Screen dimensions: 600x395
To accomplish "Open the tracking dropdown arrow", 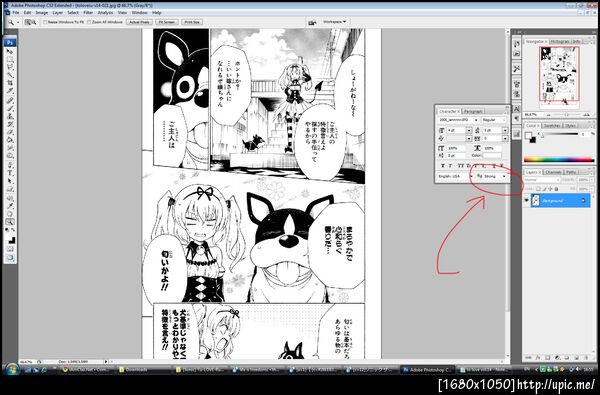I will 505,139.
